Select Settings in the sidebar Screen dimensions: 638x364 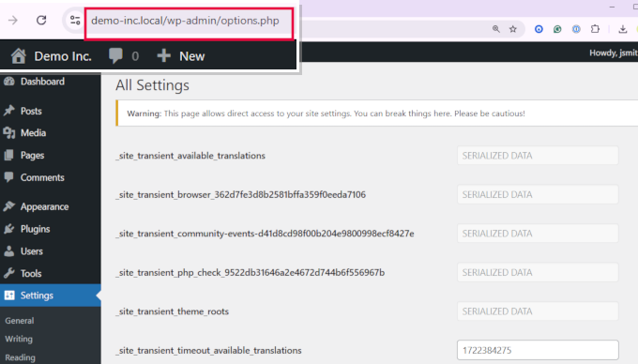(x=37, y=296)
